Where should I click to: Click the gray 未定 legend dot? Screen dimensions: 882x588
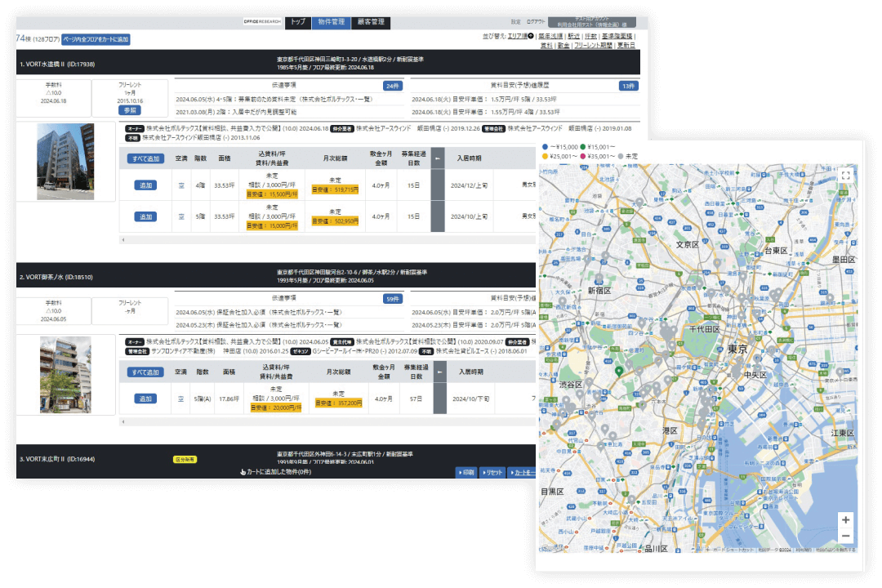click(x=621, y=157)
